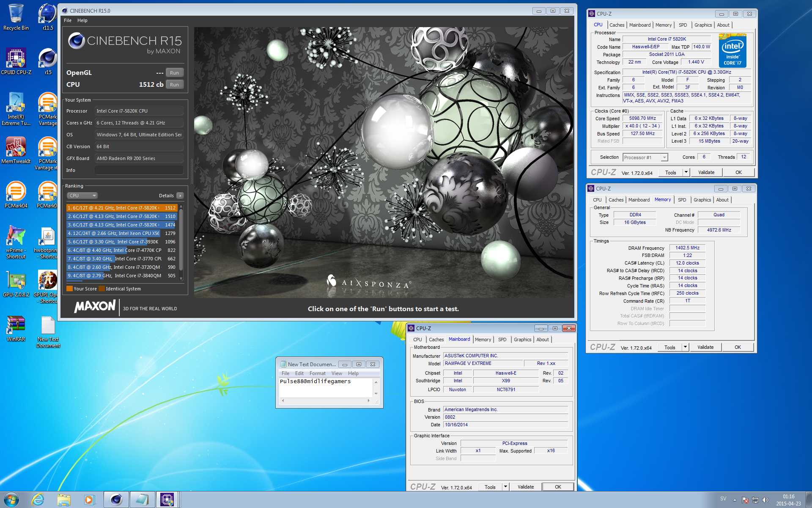Open the r11.5 Cinebench desktop shortcut
The image size is (812, 508).
[x=48, y=17]
